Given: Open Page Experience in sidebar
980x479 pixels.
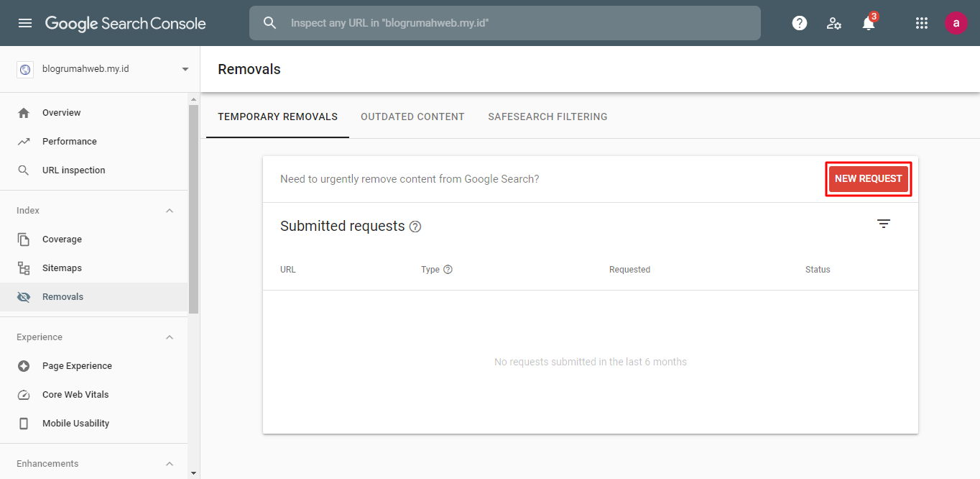Looking at the screenshot, I should pos(94,366).
